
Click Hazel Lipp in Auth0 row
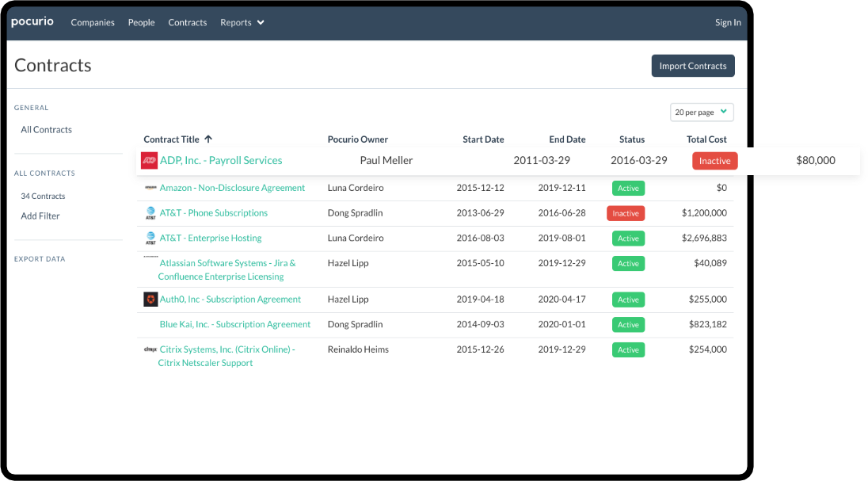pyautogui.click(x=348, y=300)
